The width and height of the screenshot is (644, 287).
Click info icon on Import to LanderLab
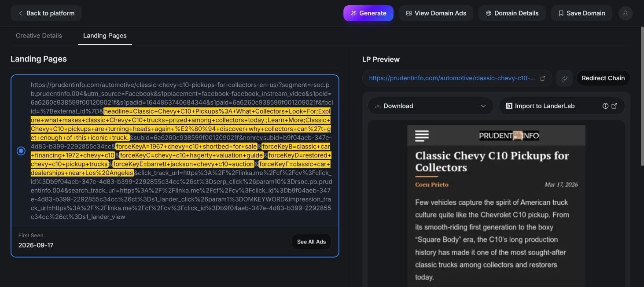point(605,106)
